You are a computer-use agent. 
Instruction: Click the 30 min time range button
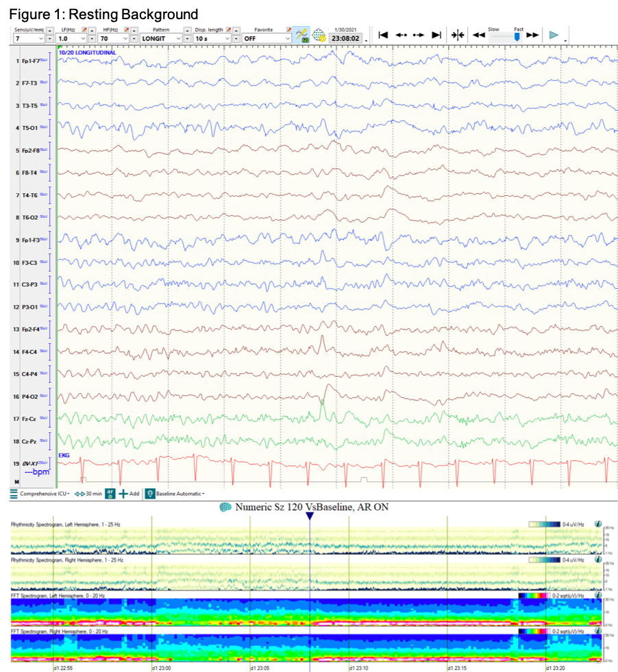(88, 493)
